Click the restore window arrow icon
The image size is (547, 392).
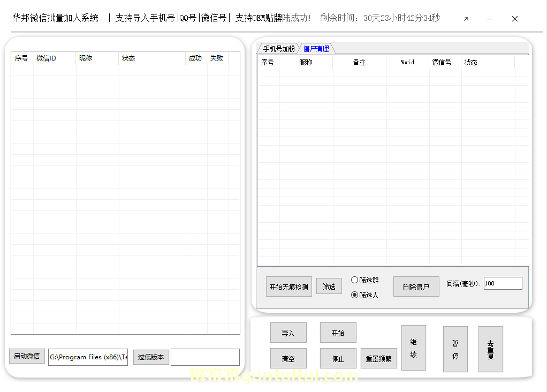click(x=466, y=19)
